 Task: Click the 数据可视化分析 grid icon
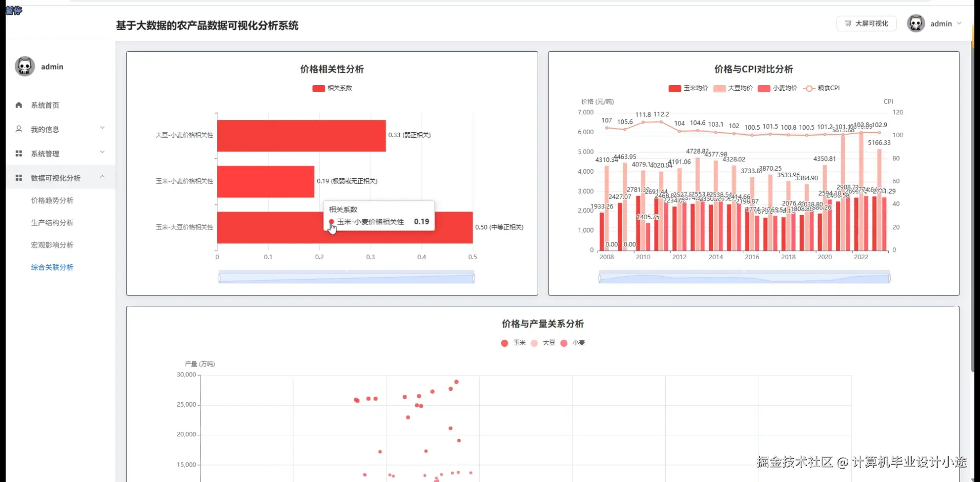point(19,178)
